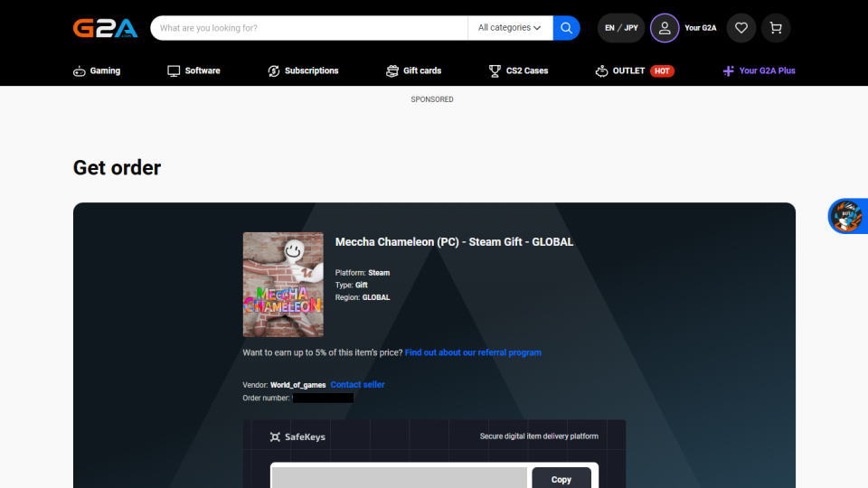Click the Contact seller link
The image size is (868, 488).
click(x=358, y=385)
